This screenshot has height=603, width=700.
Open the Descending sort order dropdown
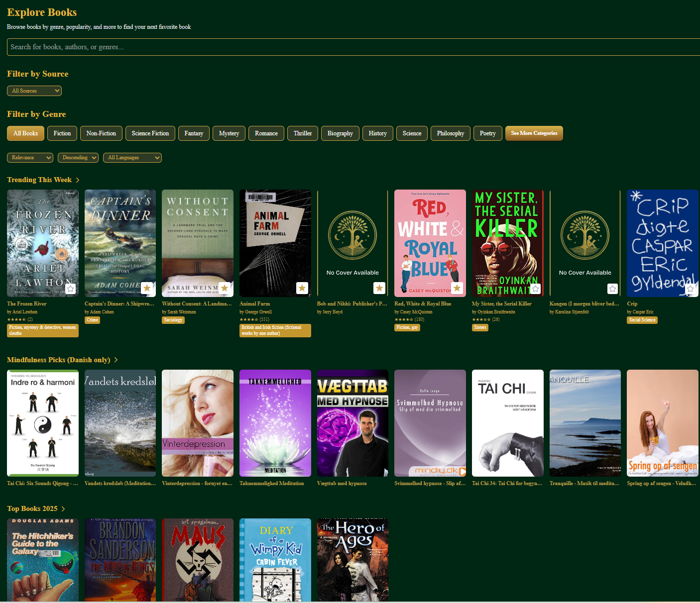coord(78,157)
